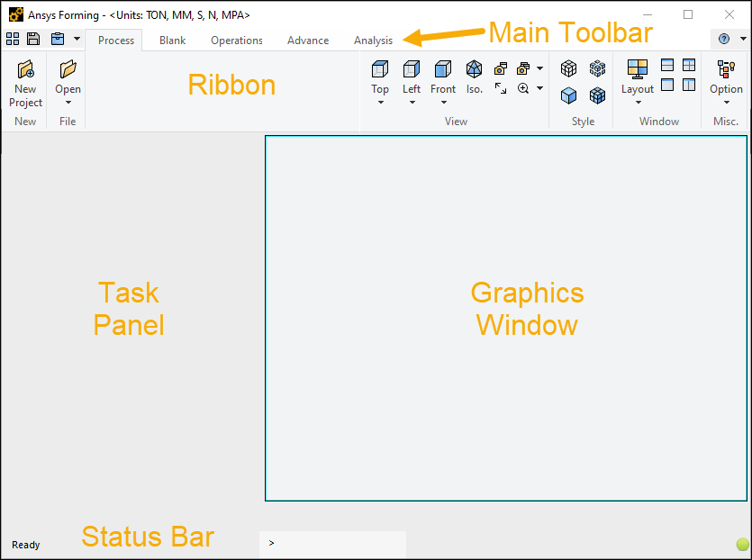Expand the quick access toolbar dropdown arrow
The image size is (752, 560).
(x=77, y=39)
